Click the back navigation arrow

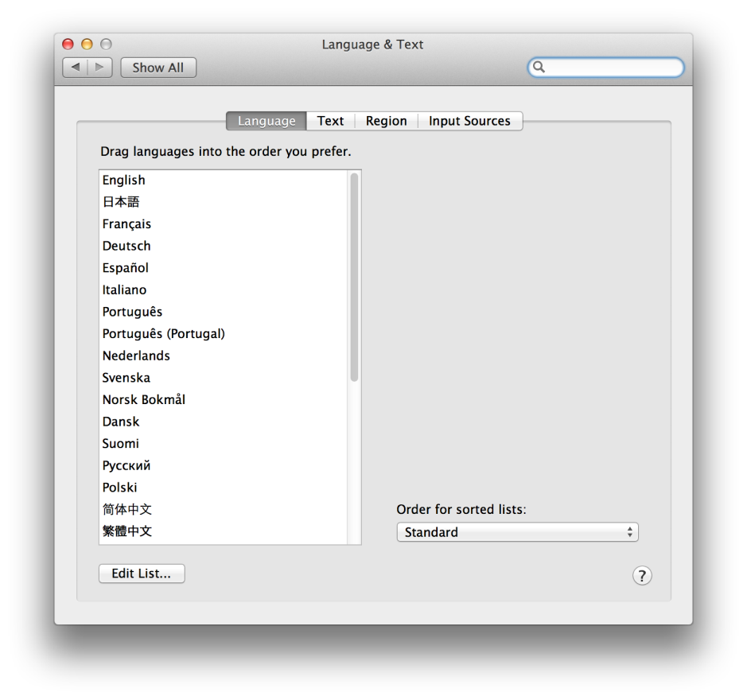(74, 68)
